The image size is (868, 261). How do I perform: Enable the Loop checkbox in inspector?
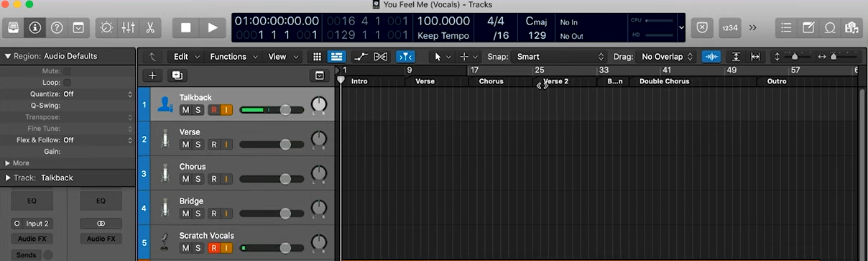click(x=67, y=83)
